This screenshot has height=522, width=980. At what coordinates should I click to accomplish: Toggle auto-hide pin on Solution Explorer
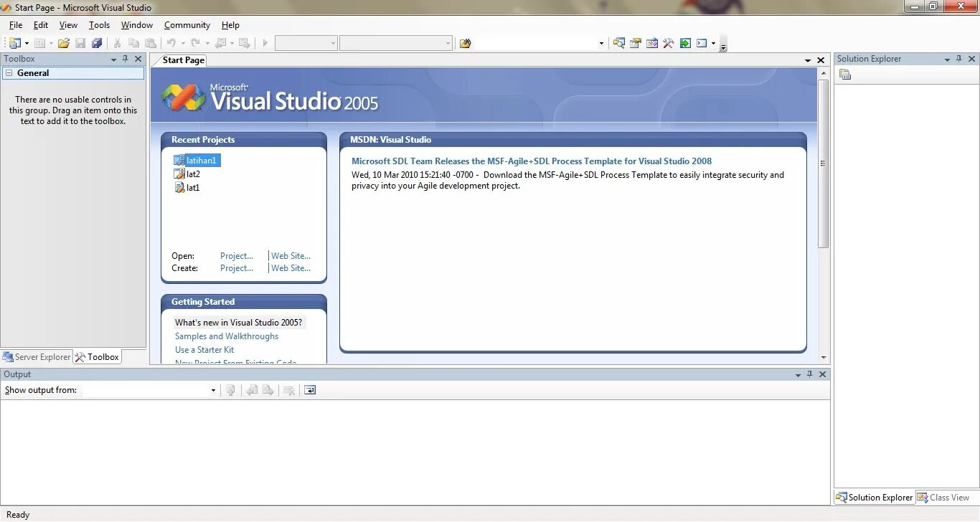(959, 59)
